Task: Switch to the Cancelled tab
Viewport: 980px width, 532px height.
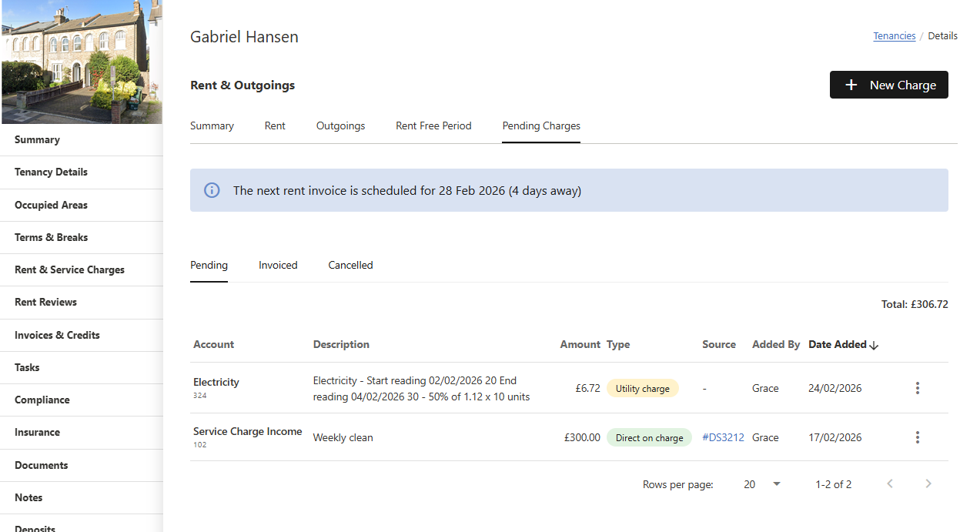Action: coord(350,265)
